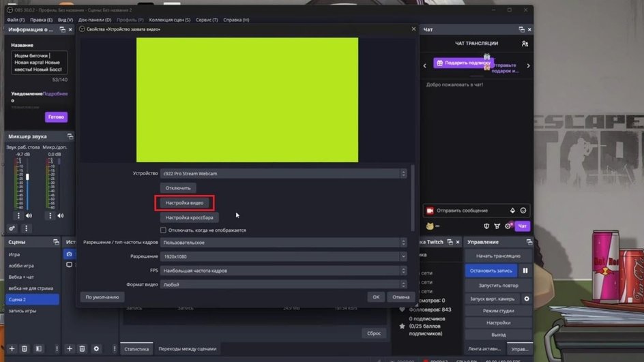
Task: Open Resolution/FPS type dropdown
Action: [283, 243]
